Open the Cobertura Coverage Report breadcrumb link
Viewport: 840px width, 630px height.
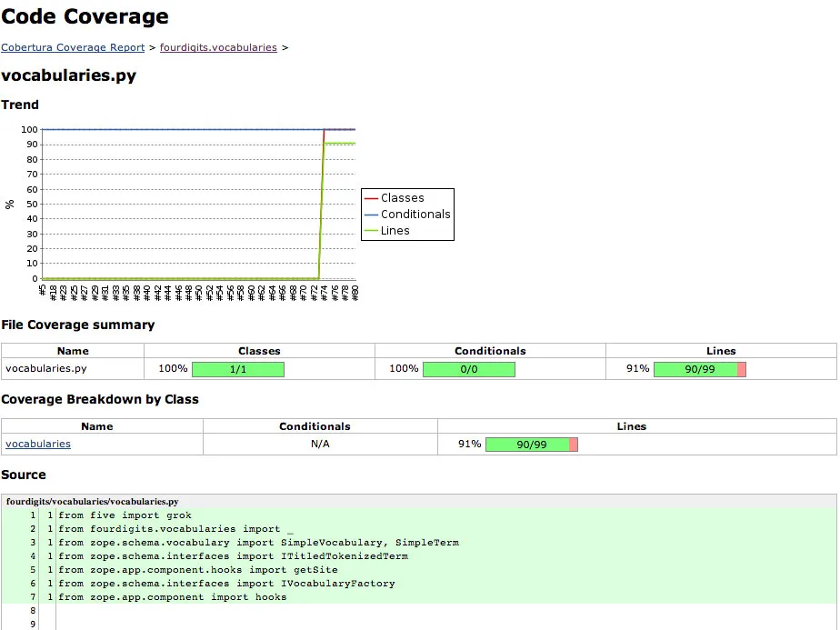point(73,47)
